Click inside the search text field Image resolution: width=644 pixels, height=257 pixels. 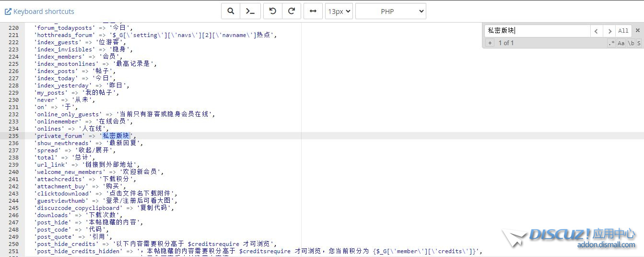pos(537,31)
